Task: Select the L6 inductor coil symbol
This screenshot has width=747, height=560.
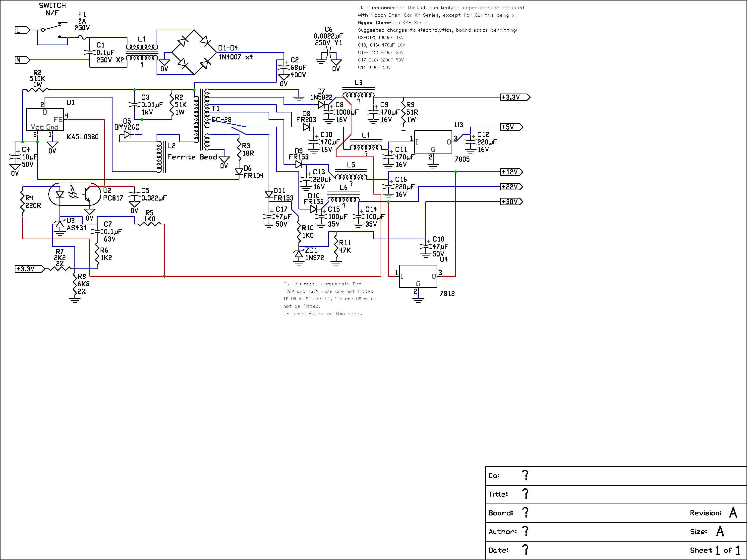Action: (344, 197)
